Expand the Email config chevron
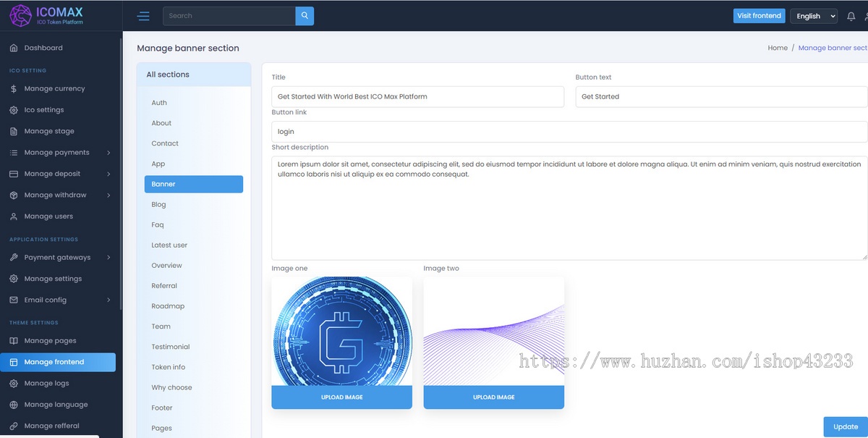The width and height of the screenshot is (868, 438). pos(109,300)
